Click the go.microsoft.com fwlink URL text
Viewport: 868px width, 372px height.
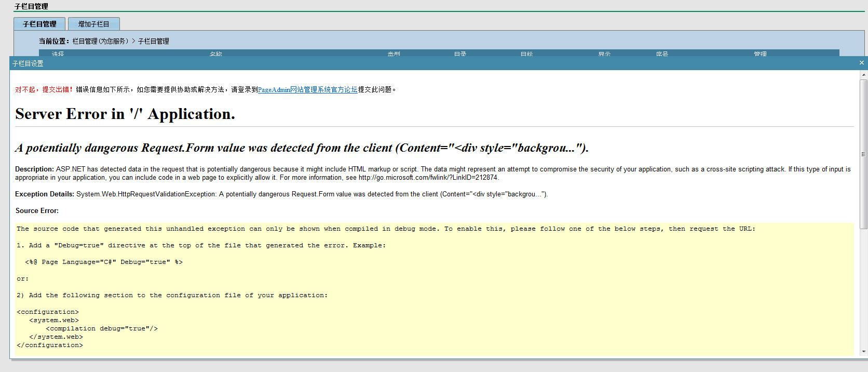[x=428, y=178]
